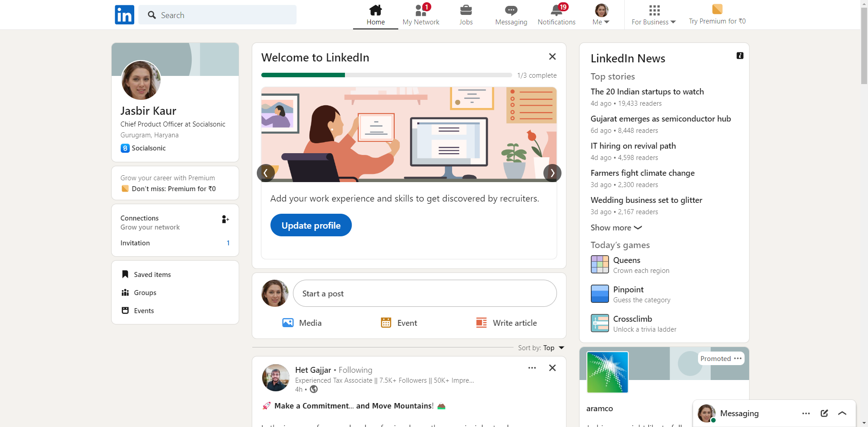Click the Groups people icon
This screenshot has width=868, height=427.
click(x=125, y=292)
